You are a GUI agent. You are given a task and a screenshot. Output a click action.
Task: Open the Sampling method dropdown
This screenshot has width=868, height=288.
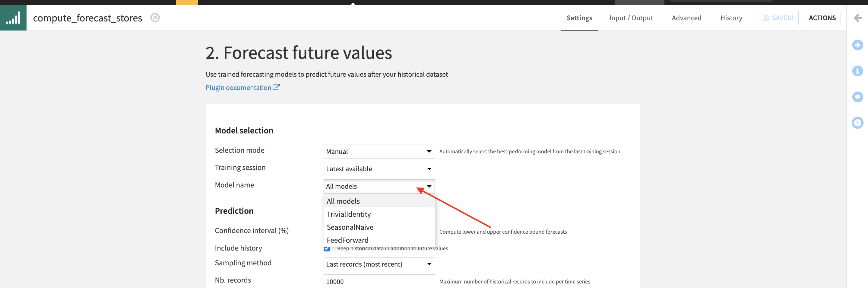point(379,264)
